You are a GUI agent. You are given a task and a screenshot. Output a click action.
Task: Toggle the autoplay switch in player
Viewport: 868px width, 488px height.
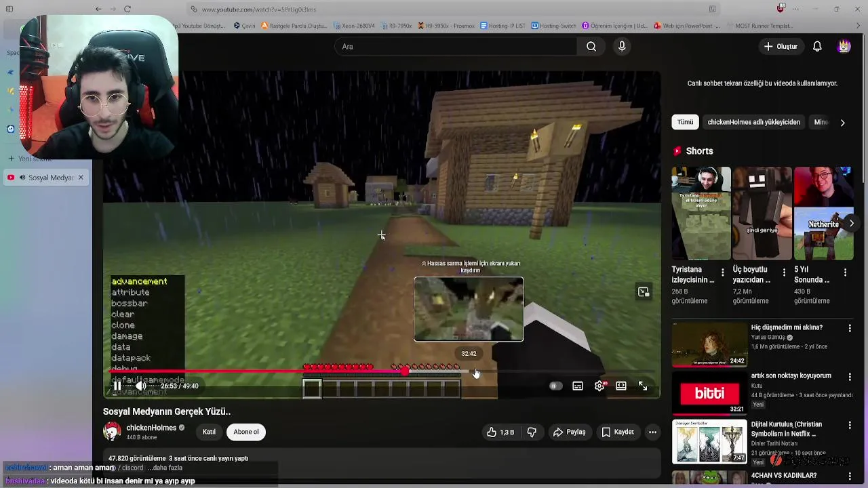[x=555, y=386]
